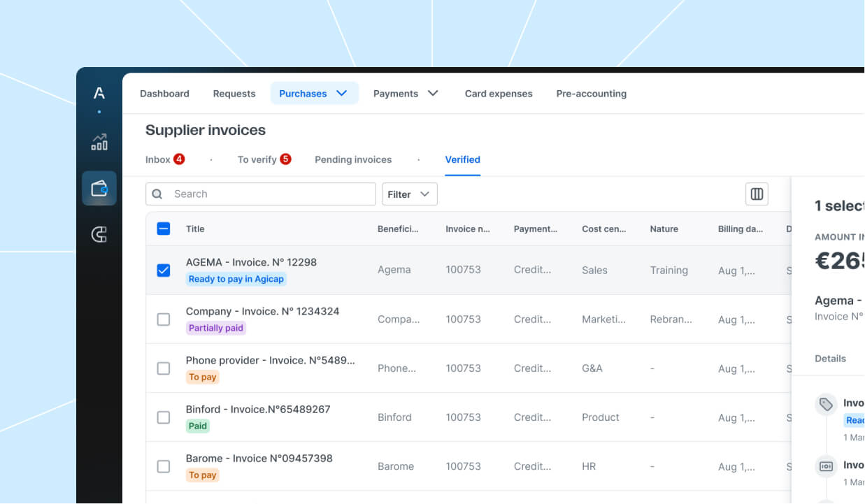Click the G&A cost center cell
The height and width of the screenshot is (504, 865).
592,368
